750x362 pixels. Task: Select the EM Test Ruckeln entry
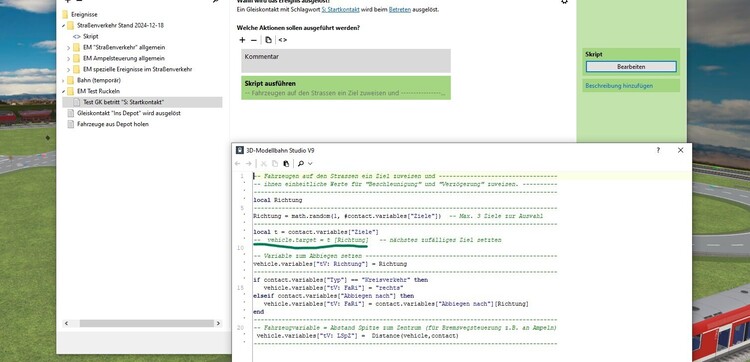98,91
